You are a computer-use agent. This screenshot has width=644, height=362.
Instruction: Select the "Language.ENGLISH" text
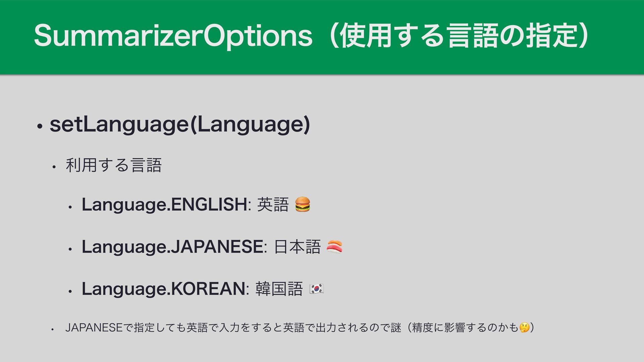point(164,204)
